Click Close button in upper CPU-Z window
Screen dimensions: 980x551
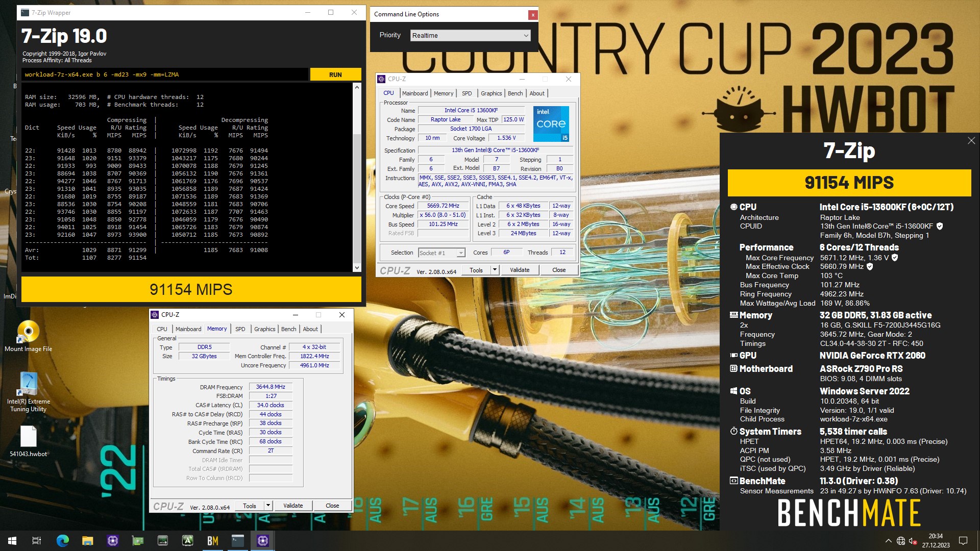pyautogui.click(x=559, y=270)
